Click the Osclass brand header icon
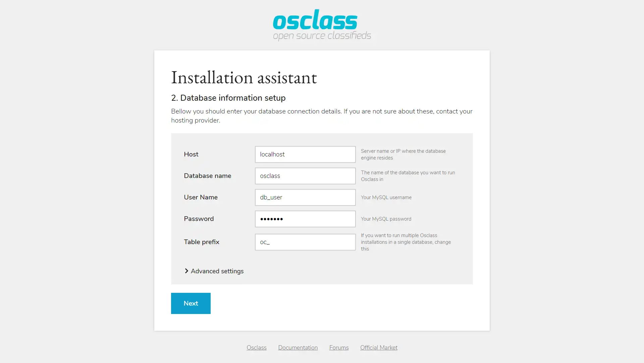The image size is (644, 363). 322,25
